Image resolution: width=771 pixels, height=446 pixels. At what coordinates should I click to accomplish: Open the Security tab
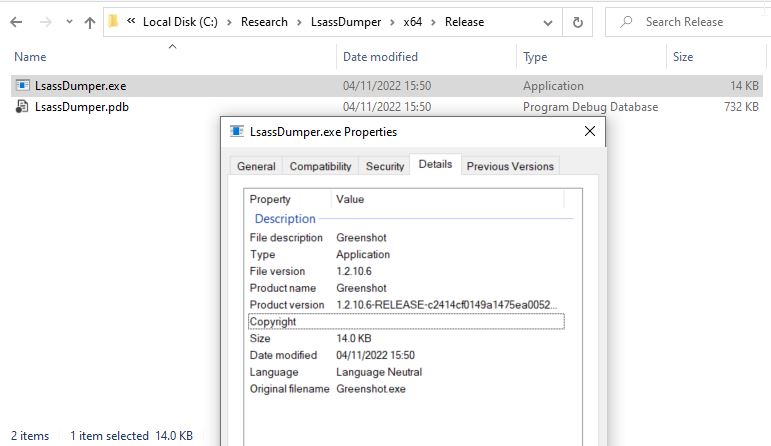pos(385,166)
